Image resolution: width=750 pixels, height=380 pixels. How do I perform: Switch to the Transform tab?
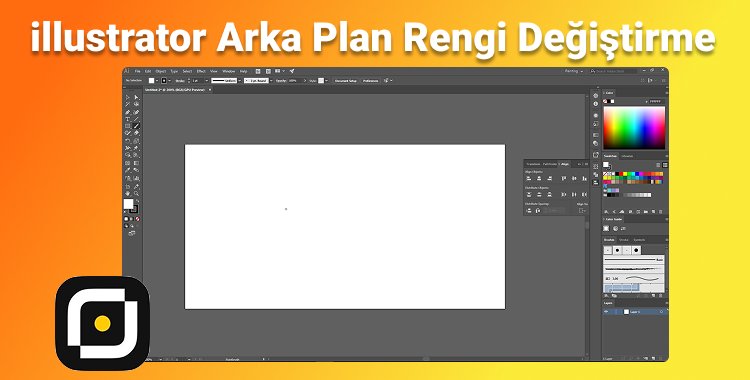(x=533, y=164)
